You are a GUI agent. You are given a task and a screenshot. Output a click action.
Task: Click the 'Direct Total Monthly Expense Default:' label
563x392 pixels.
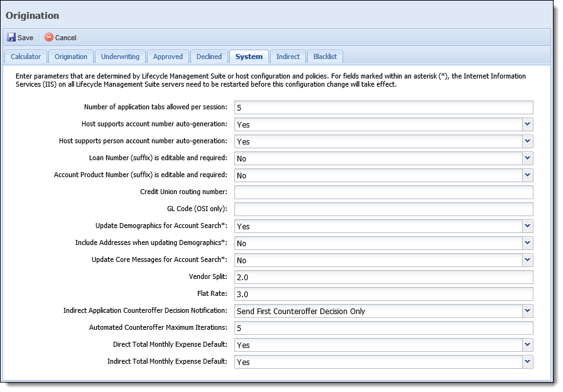(170, 345)
